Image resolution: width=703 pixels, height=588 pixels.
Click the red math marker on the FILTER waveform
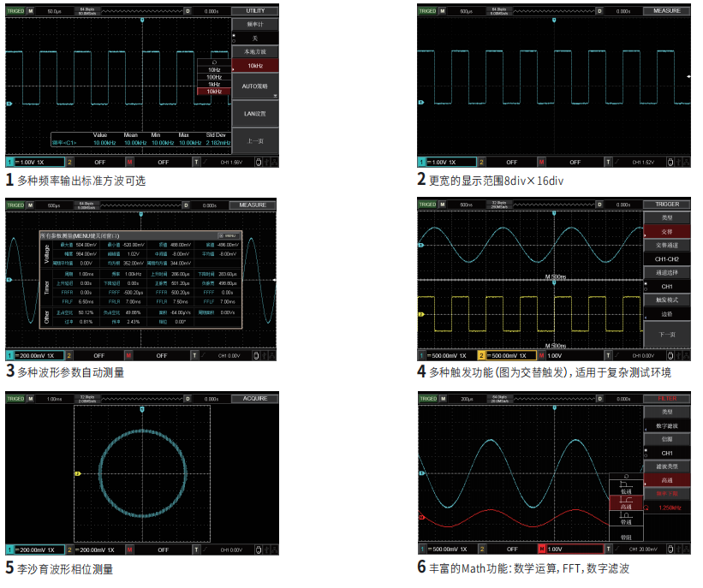[x=421, y=517]
